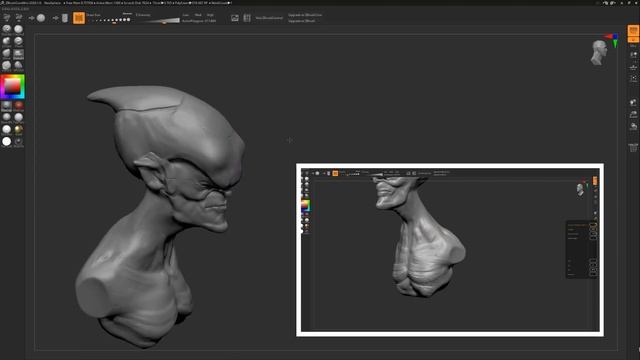Open the Upgrade to ZBrush link

(x=302, y=21)
